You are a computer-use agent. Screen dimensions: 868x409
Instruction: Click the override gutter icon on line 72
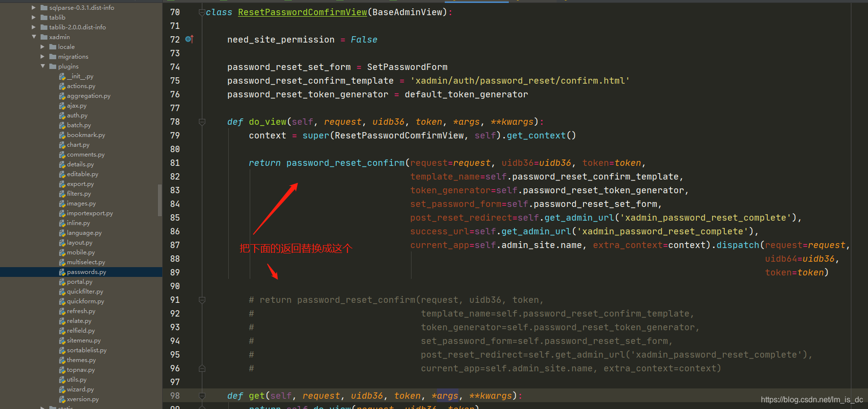point(189,39)
